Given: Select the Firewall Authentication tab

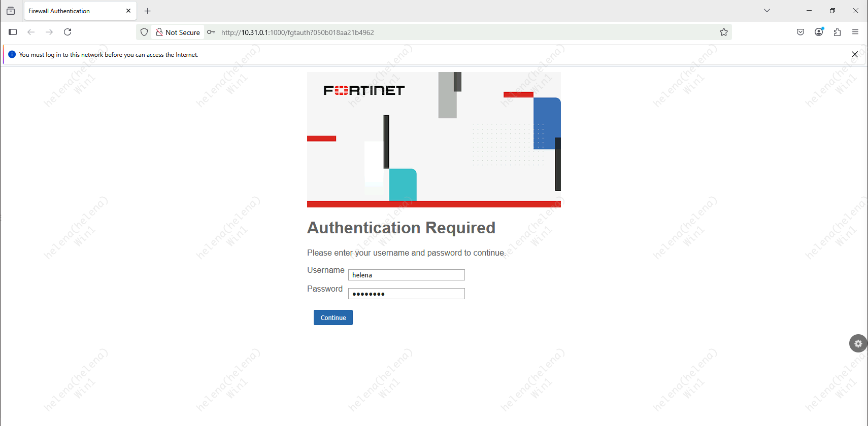Looking at the screenshot, I should (71, 11).
